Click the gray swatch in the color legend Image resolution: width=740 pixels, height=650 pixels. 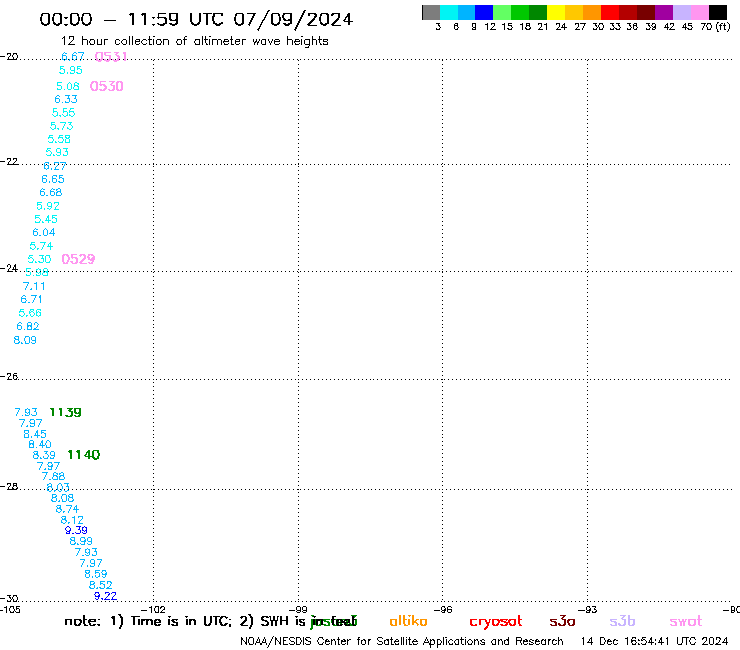point(431,12)
